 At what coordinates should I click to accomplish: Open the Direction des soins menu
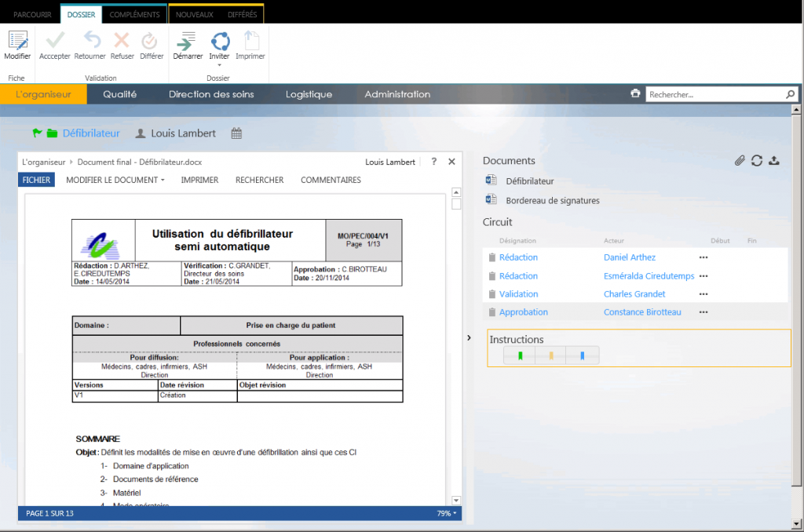click(x=211, y=94)
